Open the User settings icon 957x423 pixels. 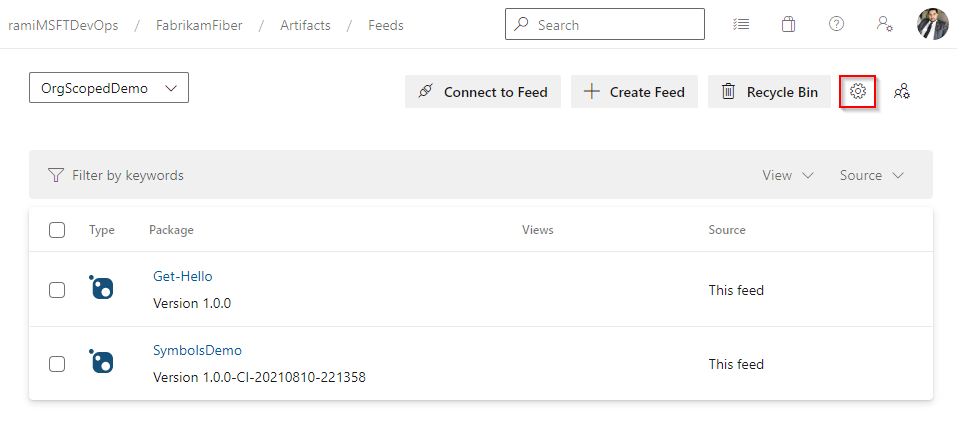coord(884,25)
